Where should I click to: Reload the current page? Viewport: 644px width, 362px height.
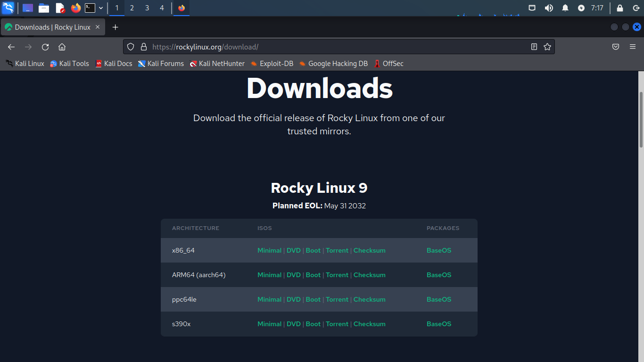coord(45,47)
